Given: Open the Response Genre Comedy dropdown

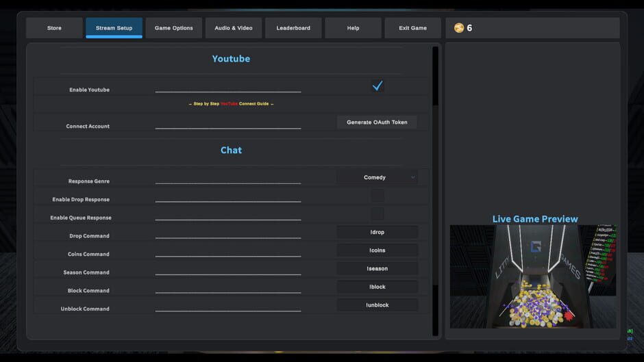Looking at the screenshot, I should 377,177.
